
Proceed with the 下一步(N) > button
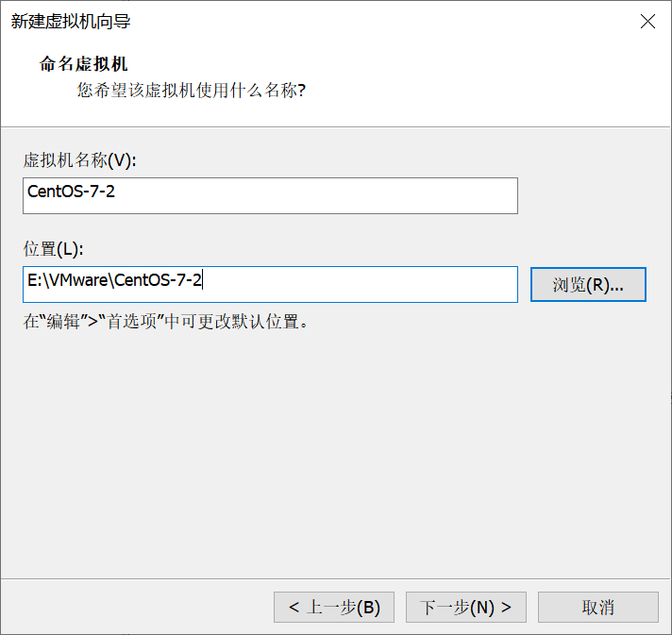tap(465, 607)
